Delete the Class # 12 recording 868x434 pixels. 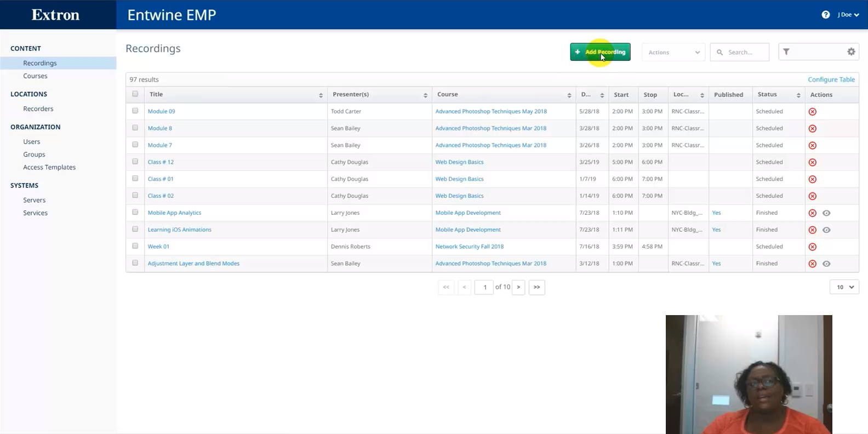[813, 163]
